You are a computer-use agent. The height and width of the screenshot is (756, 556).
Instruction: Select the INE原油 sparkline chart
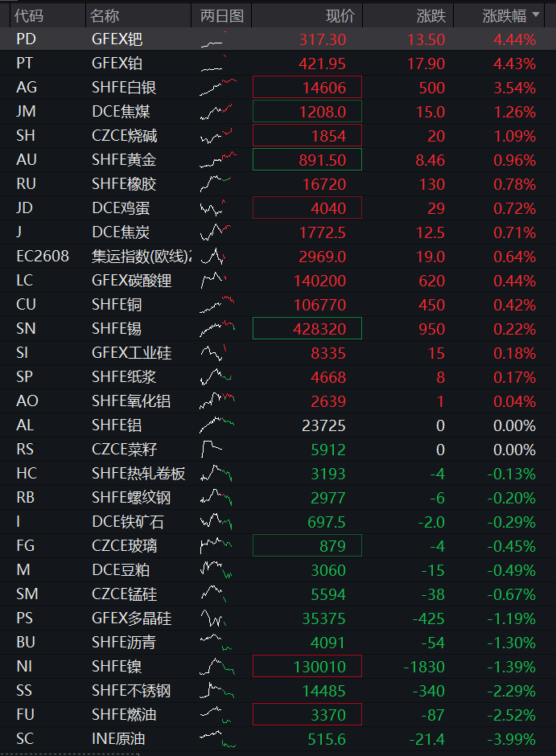[218, 738]
